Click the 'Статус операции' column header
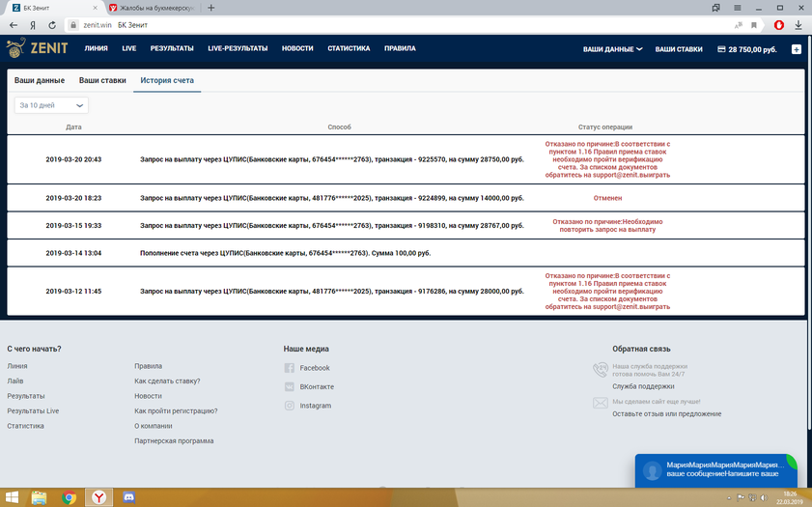Viewport: 812px width, 507px height. click(x=604, y=127)
